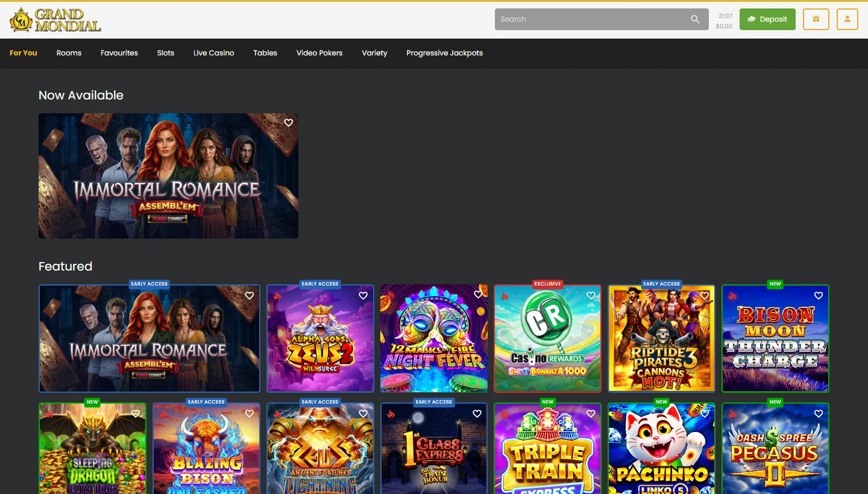Favourite Pachinko Linko game
Viewport: 868px width, 494px height.
pos(705,414)
